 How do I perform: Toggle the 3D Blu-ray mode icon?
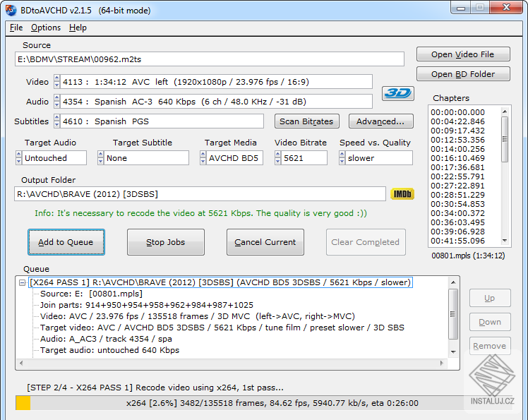(397, 93)
